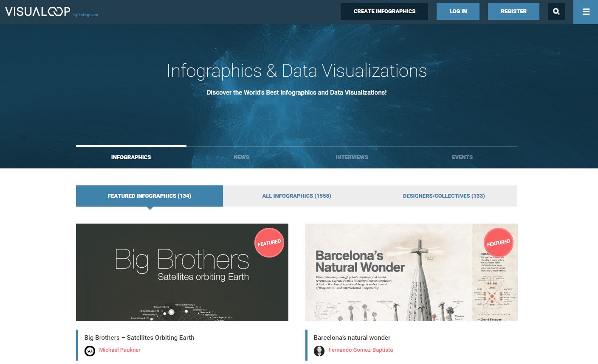Show All Infographics (1558) tab
The width and height of the screenshot is (598, 364).
(x=296, y=196)
